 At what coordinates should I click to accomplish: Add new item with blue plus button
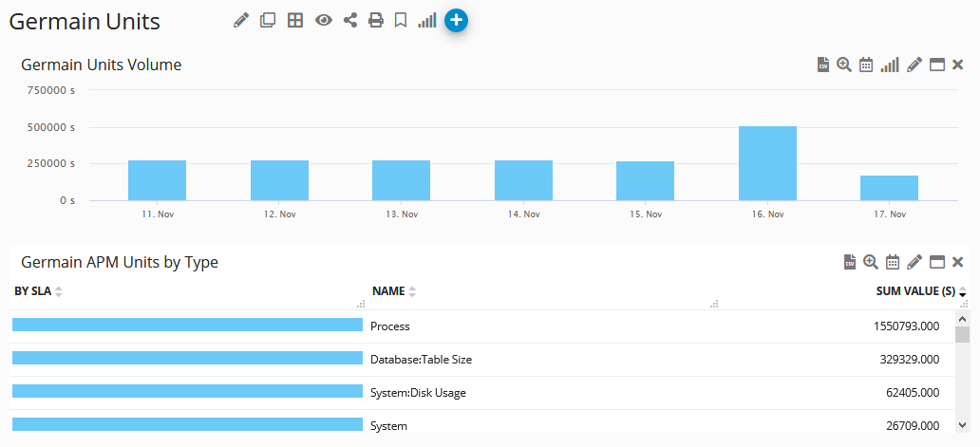click(456, 20)
